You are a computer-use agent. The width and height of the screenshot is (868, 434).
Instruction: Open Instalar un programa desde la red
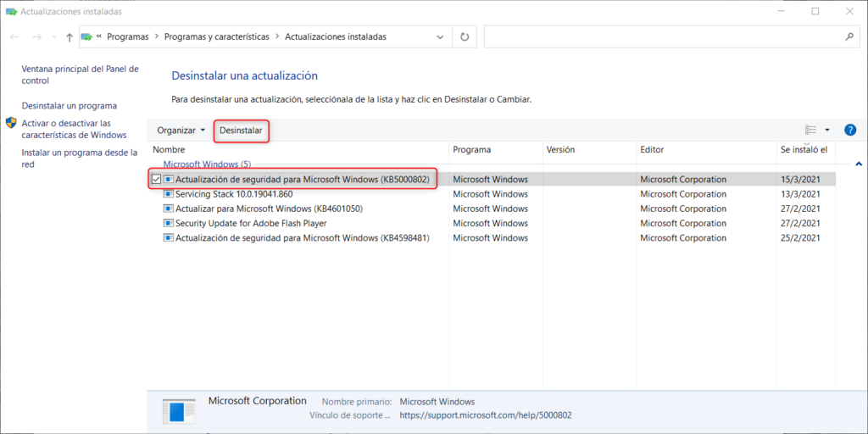click(x=79, y=159)
